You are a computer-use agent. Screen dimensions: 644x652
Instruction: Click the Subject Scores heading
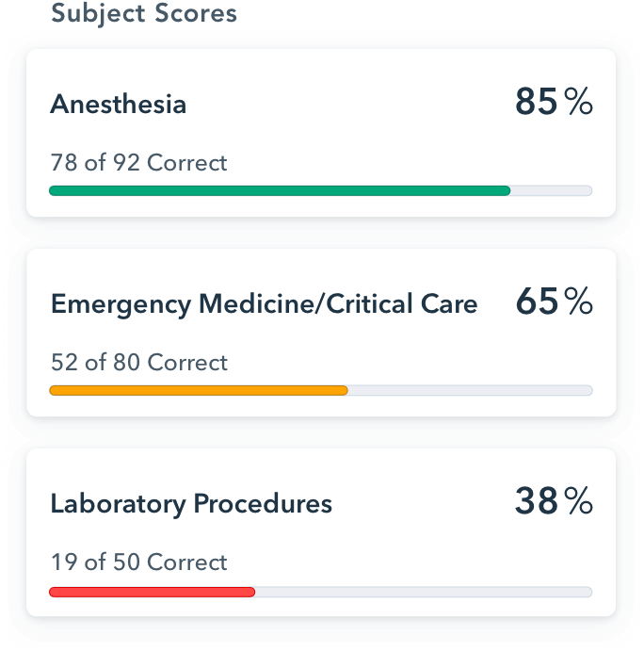point(143,14)
